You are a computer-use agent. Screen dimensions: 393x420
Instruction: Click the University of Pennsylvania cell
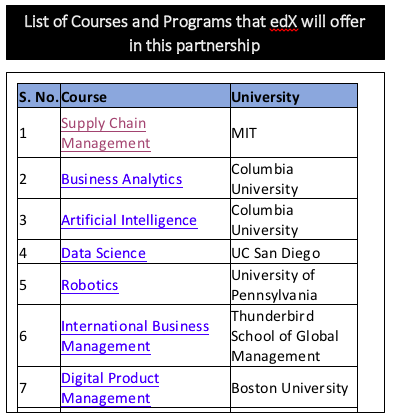point(294,284)
